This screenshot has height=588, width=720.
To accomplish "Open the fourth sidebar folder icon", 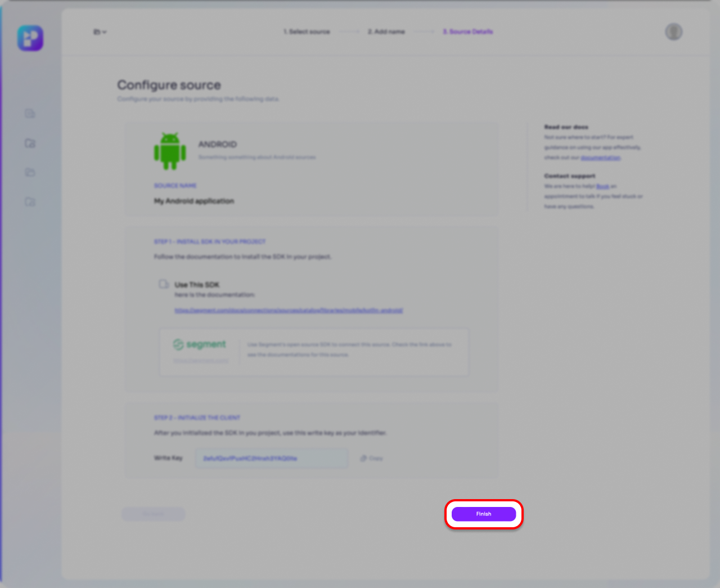I will tap(30, 201).
